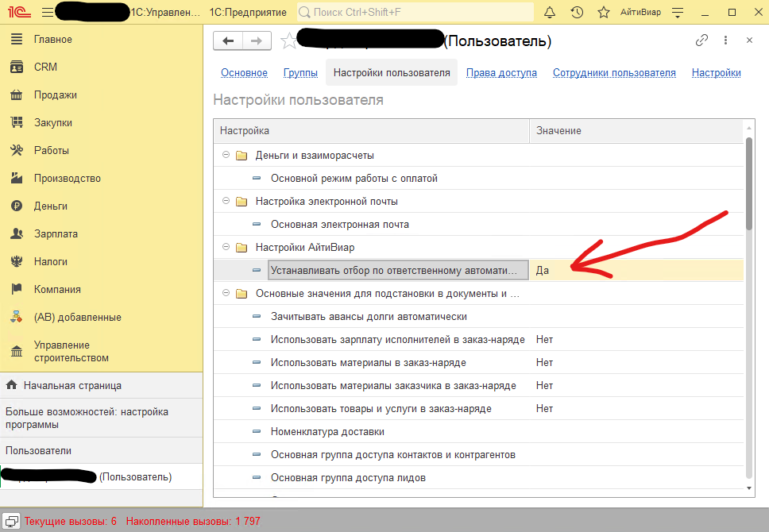Copy link with the chain icon
769x532 pixels.
tap(701, 40)
